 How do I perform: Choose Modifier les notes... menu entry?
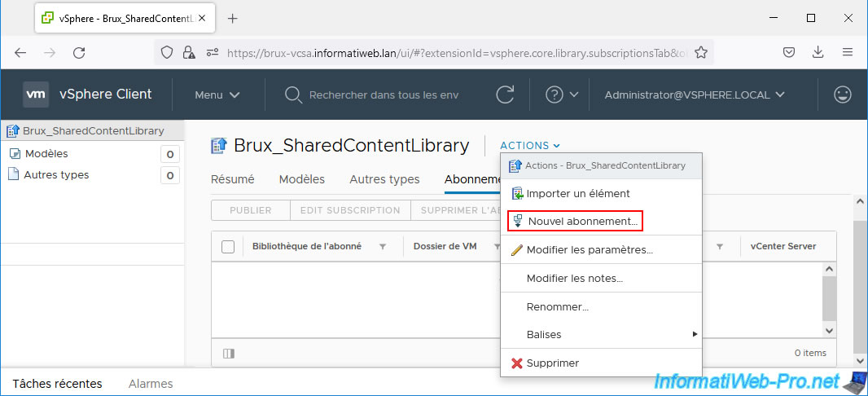pyautogui.click(x=601, y=278)
